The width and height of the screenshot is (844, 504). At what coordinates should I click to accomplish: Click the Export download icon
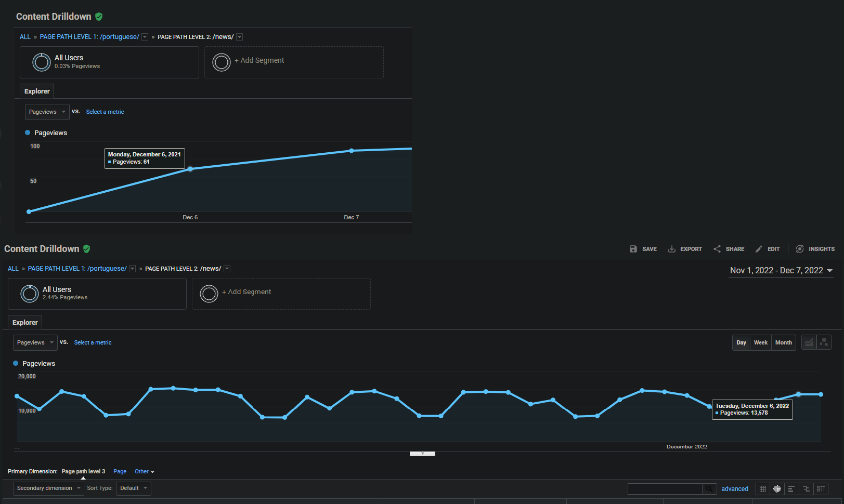coord(672,249)
